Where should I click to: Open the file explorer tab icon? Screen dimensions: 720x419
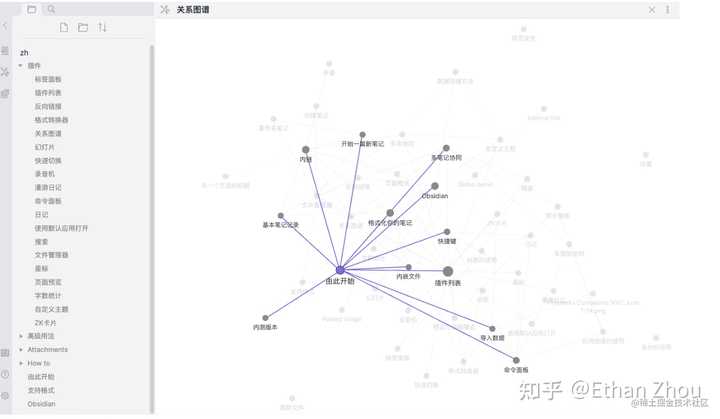(32, 9)
